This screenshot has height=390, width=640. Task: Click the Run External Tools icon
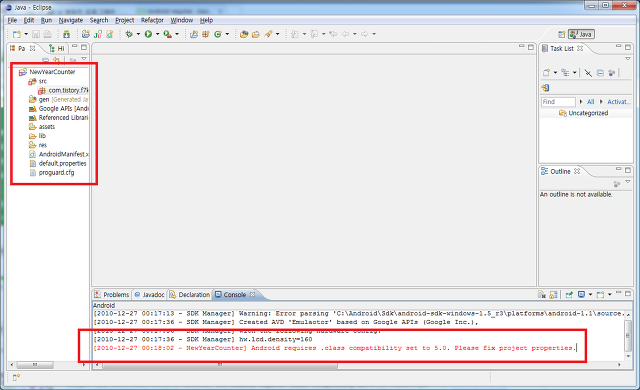(x=167, y=34)
